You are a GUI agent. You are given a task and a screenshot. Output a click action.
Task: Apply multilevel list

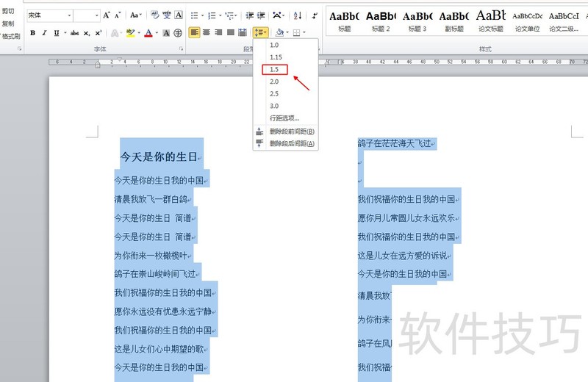point(229,15)
